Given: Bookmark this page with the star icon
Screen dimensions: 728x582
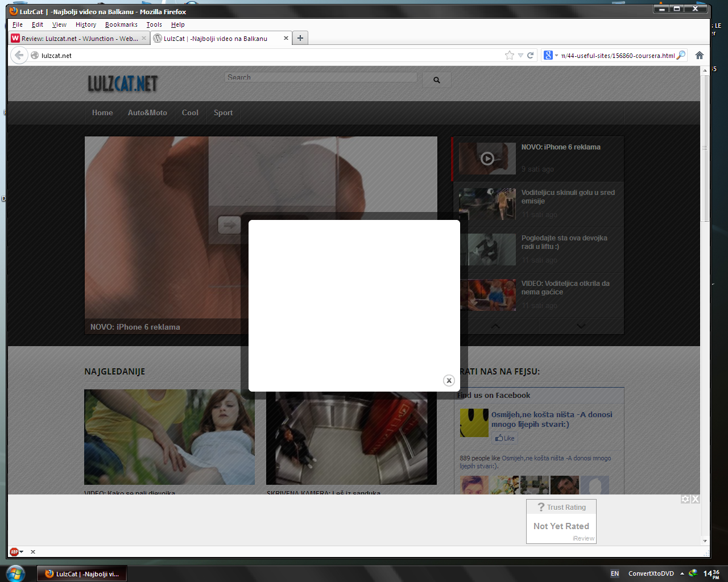Looking at the screenshot, I should coord(510,55).
